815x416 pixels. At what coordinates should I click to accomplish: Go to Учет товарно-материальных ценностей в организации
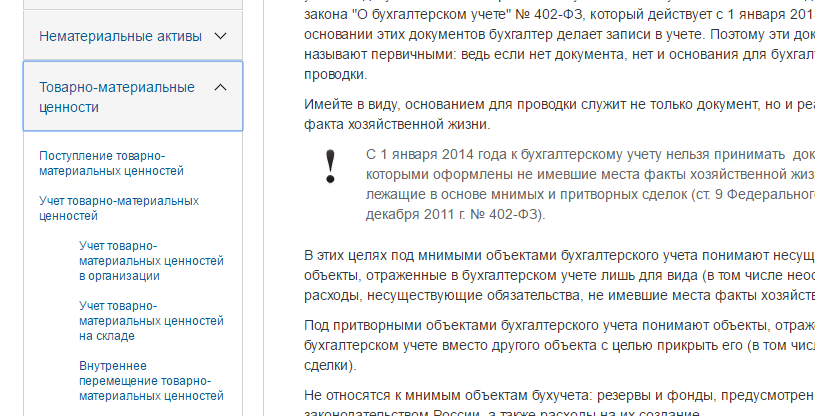click(x=150, y=260)
